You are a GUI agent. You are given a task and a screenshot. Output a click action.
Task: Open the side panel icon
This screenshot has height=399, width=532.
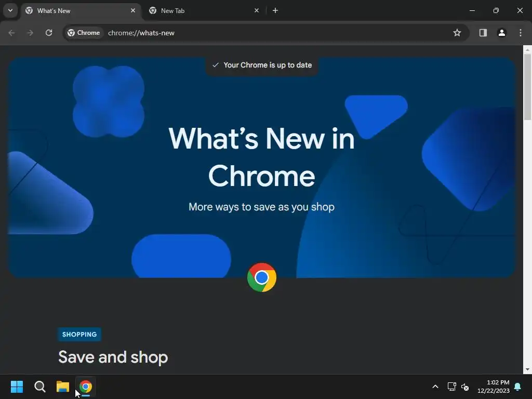(x=483, y=33)
